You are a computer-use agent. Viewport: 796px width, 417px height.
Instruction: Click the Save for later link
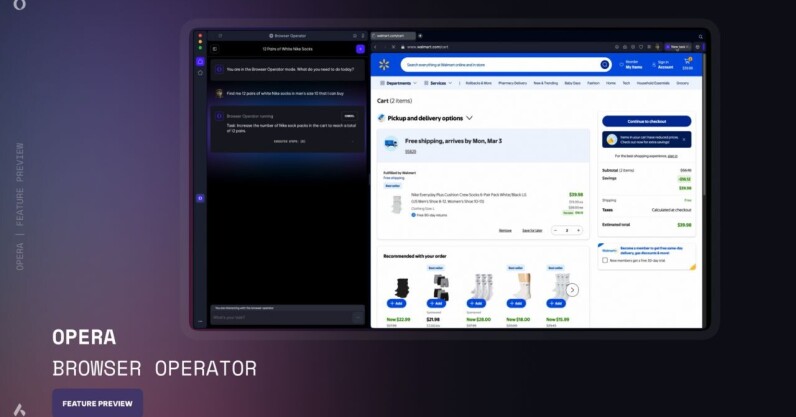click(532, 230)
